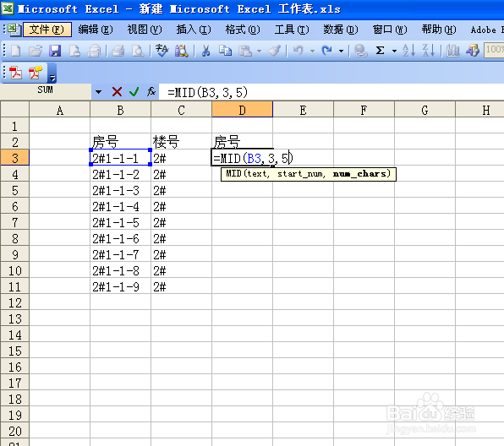This screenshot has height=446, width=504.
Task: Click the Format Painter brush icon
Action: (275, 51)
